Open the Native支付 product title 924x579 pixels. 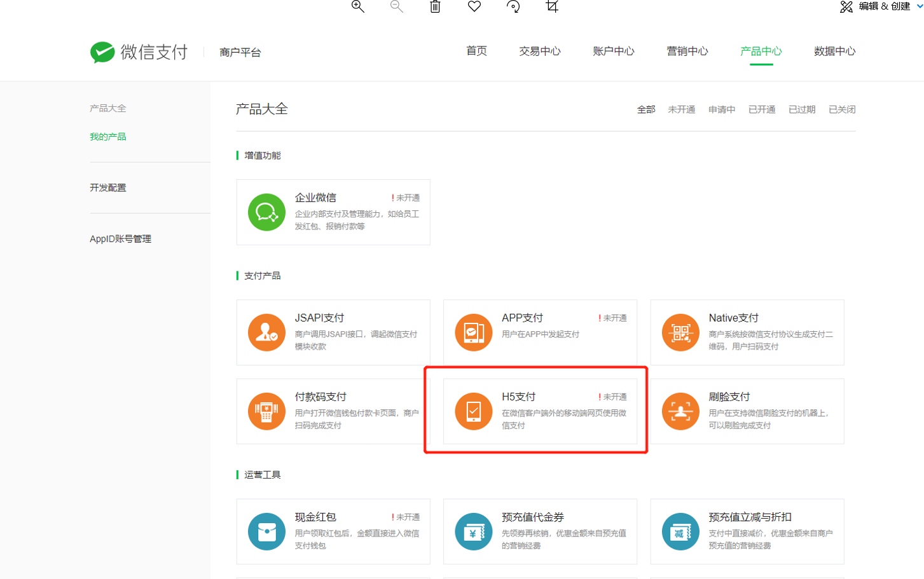pyautogui.click(x=734, y=318)
